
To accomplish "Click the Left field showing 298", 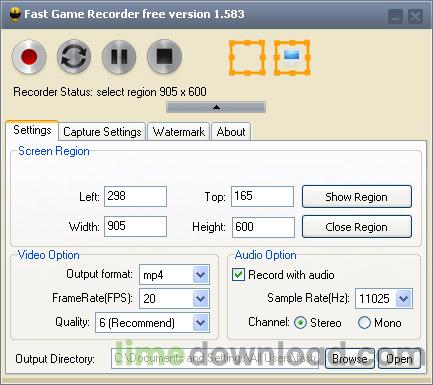I will coord(135,196).
